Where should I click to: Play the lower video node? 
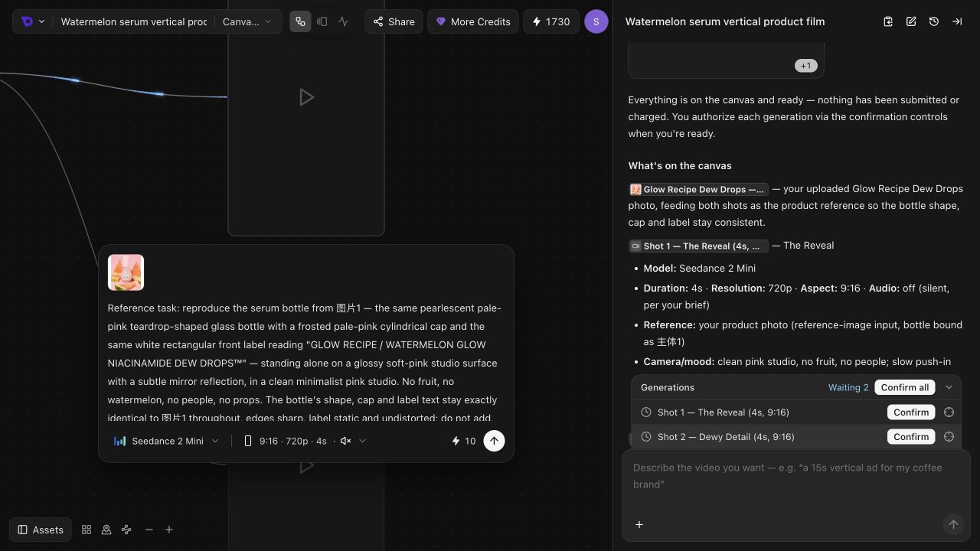pos(306,466)
